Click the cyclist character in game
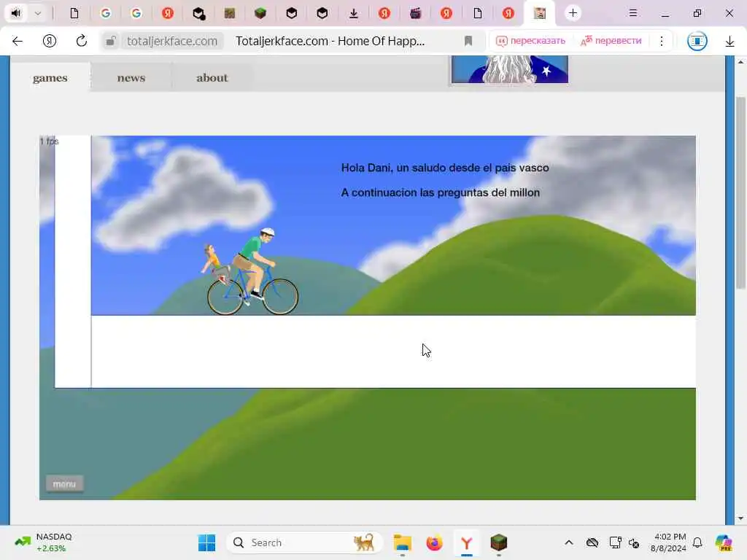 tap(252, 272)
